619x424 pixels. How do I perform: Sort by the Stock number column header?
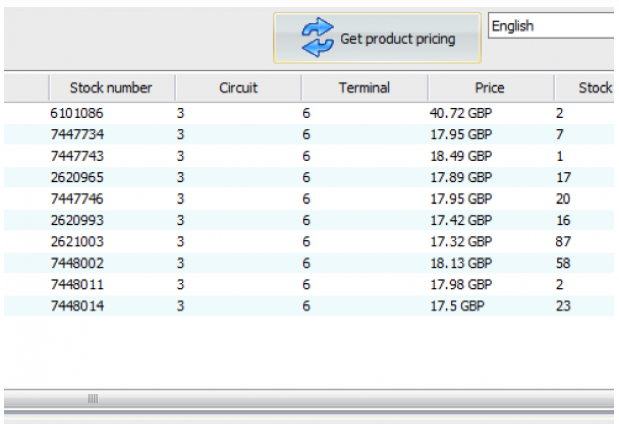click(110, 88)
